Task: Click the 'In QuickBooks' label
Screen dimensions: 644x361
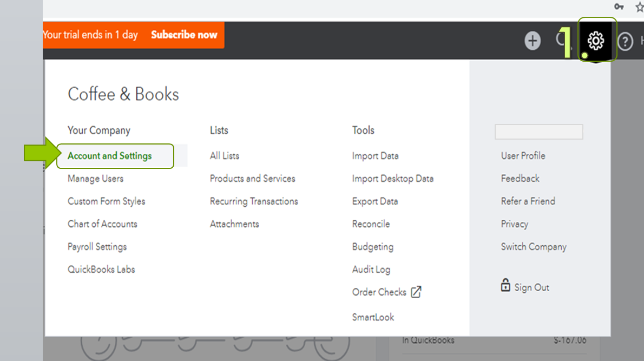Action: click(x=428, y=340)
